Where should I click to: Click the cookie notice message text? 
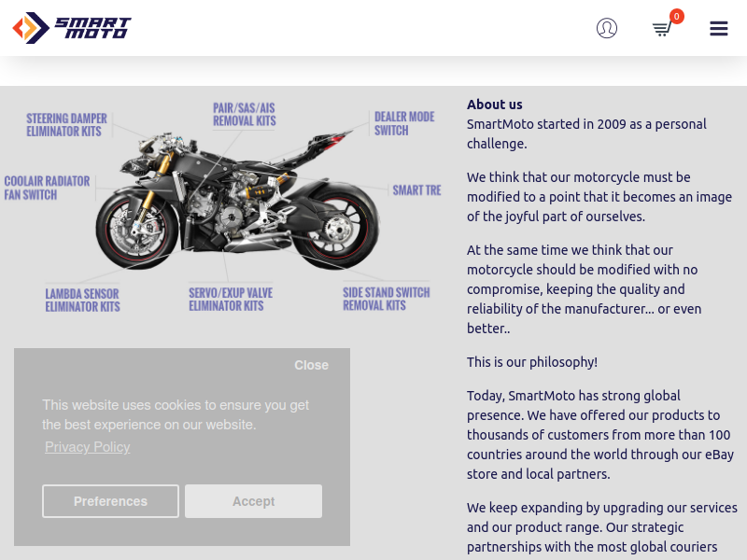[x=176, y=414]
